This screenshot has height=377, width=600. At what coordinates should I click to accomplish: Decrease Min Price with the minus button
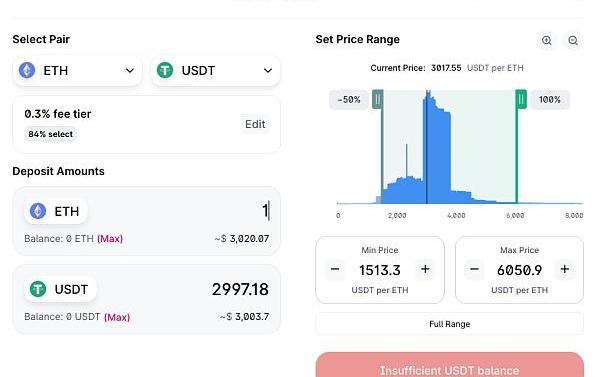(335, 269)
